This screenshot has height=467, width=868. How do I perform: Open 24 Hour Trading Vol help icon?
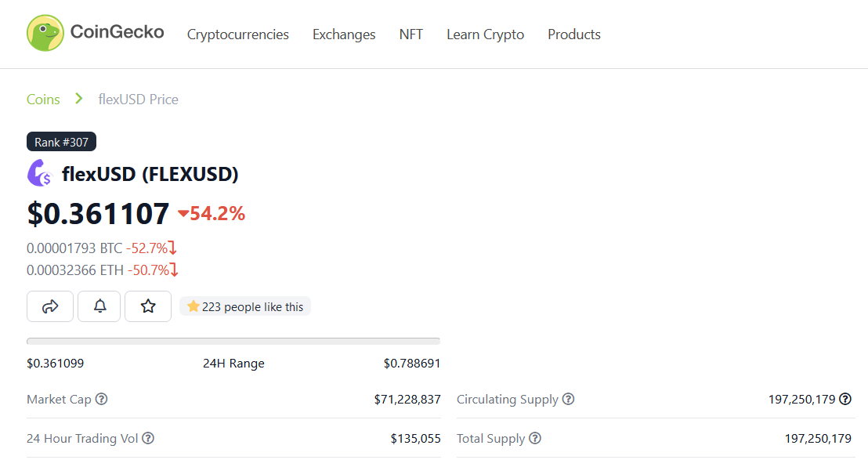[148, 438]
